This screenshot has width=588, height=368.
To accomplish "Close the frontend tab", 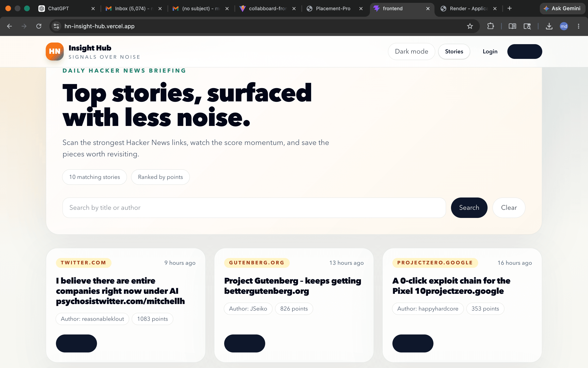I will (x=428, y=9).
